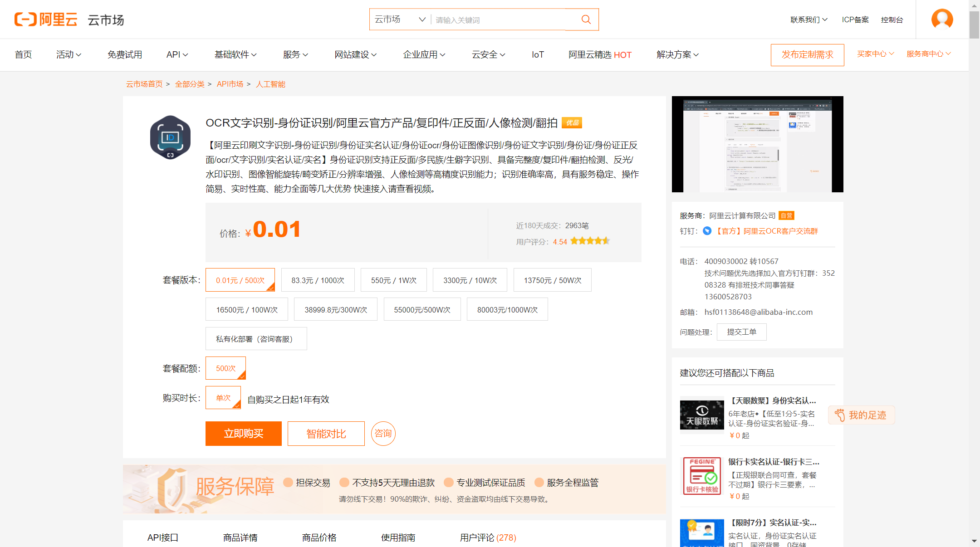Open the FEGINE 银行卡核验 thumbnail
The image size is (980, 547).
(x=702, y=476)
